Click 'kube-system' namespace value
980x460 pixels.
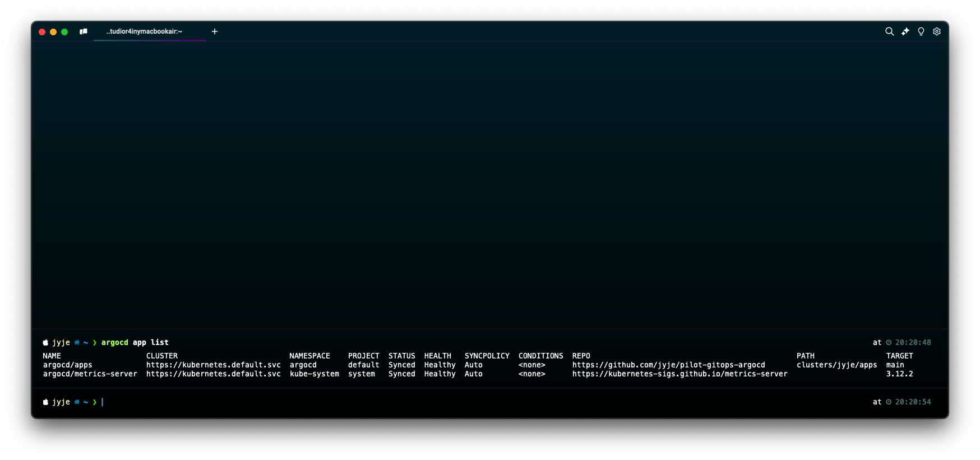(315, 374)
